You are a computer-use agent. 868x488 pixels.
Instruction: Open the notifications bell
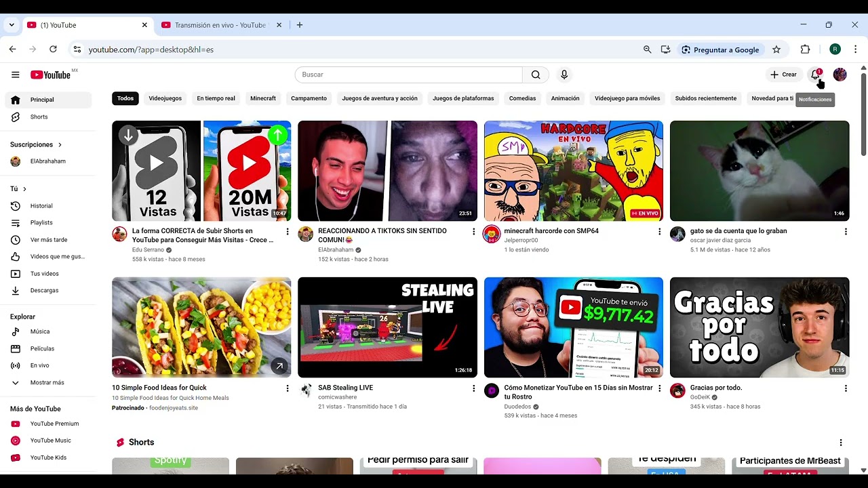(x=816, y=75)
